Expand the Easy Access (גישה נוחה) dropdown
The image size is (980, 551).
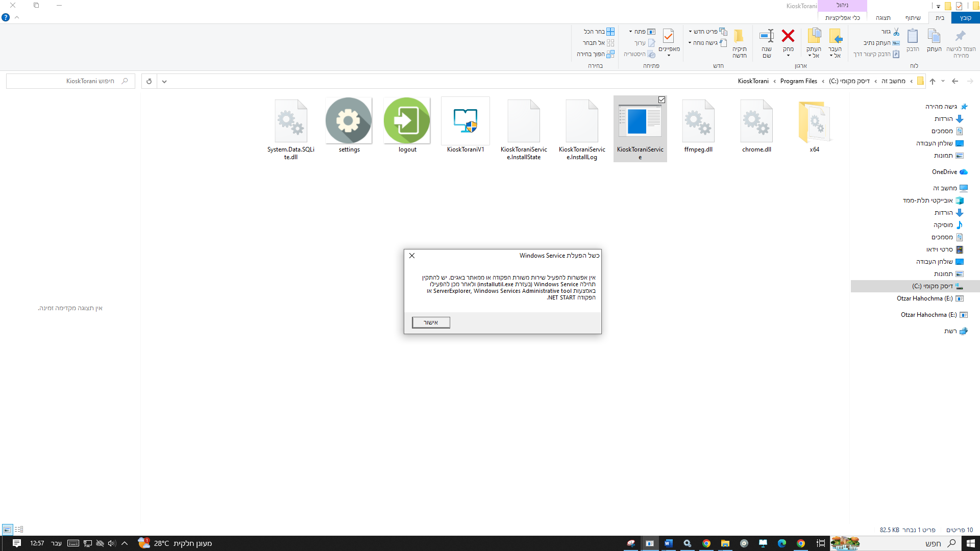pos(690,43)
